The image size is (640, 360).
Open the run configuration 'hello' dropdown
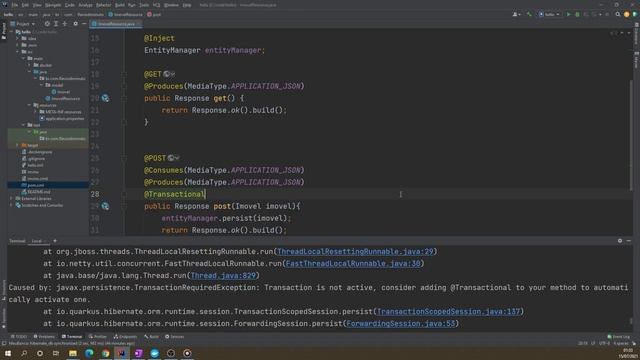(549, 14)
